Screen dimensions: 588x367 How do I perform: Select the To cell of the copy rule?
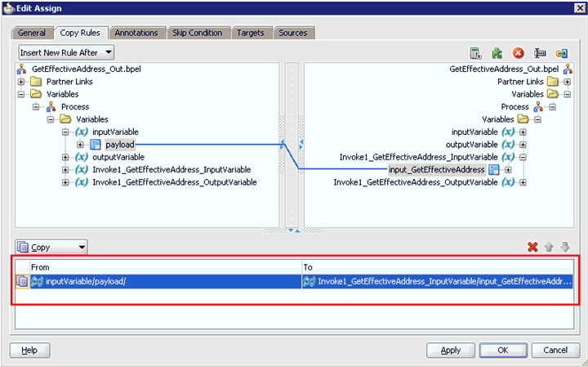click(x=438, y=281)
